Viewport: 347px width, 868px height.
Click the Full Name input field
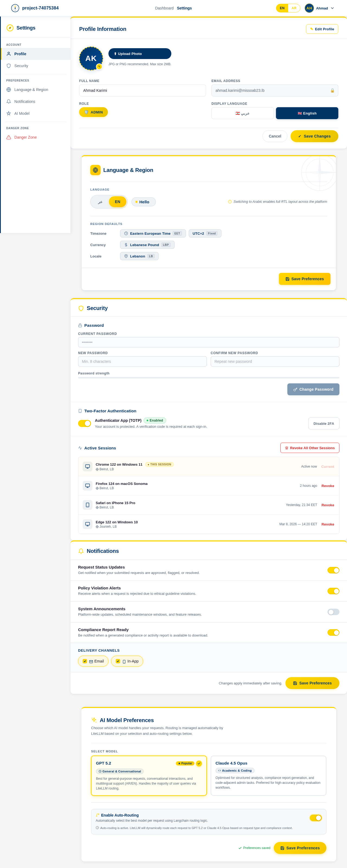pyautogui.click(x=142, y=90)
